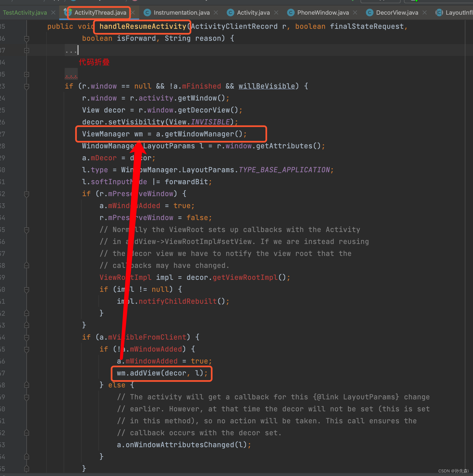Click the underlined willBeVisible variable
This screenshot has width=473, height=476.
pyautogui.click(x=267, y=86)
